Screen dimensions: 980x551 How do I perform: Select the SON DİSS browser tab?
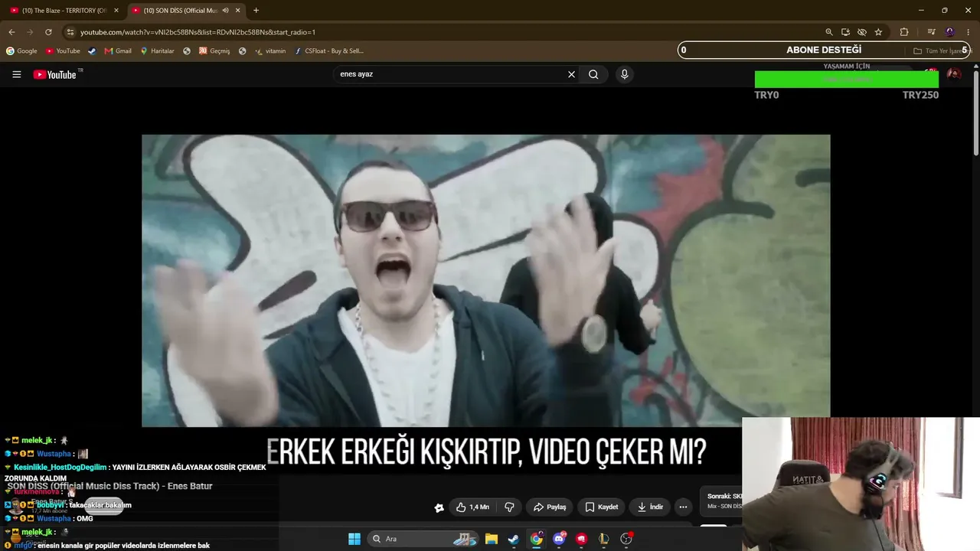180,11
